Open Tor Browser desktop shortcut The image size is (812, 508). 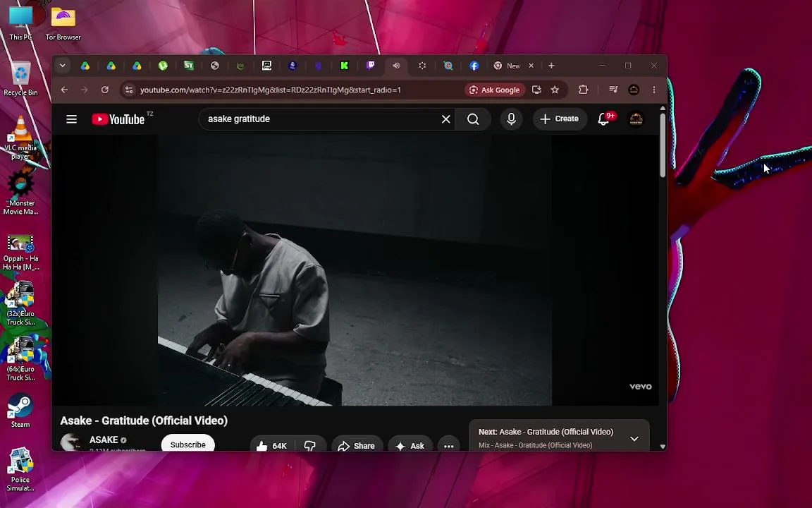coord(63,23)
